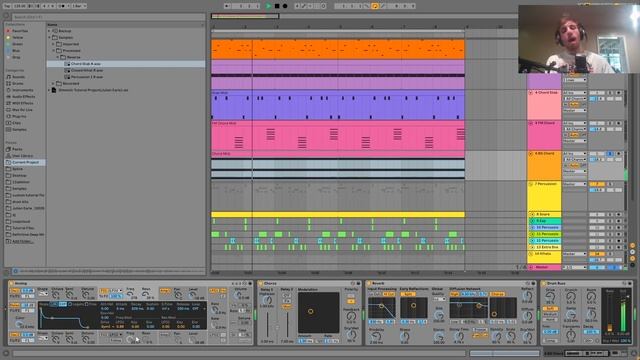Collapse the Reverse folder

point(58,57)
